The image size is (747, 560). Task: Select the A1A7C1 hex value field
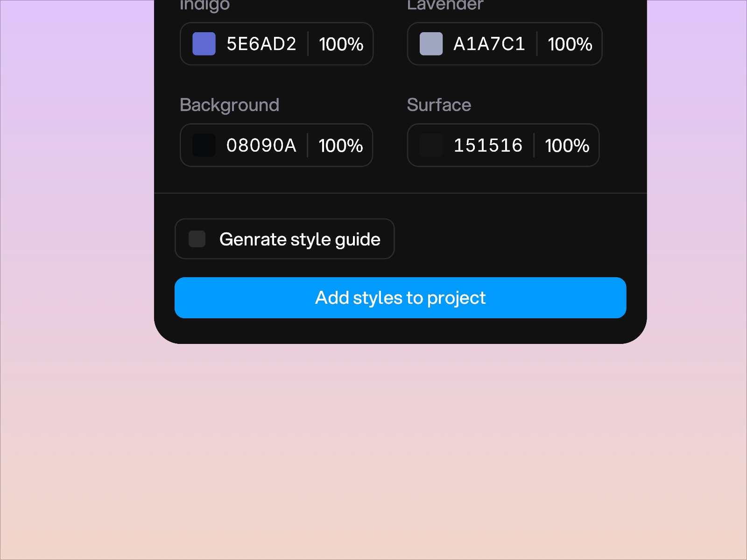489,44
